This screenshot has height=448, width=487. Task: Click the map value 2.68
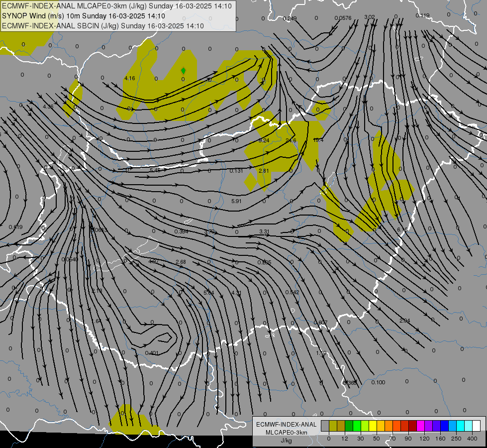click(181, 262)
